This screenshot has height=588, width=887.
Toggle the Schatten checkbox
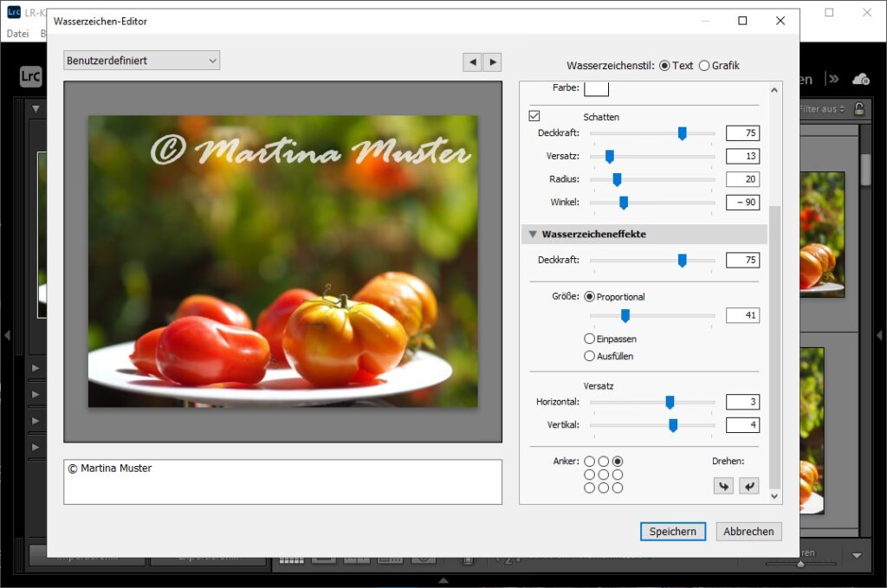534,116
